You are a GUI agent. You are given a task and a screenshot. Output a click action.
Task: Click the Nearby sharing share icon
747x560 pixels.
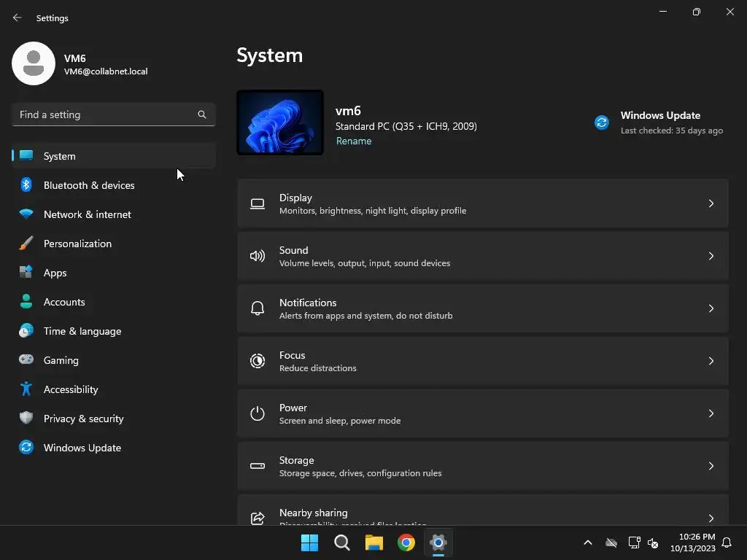(x=258, y=518)
